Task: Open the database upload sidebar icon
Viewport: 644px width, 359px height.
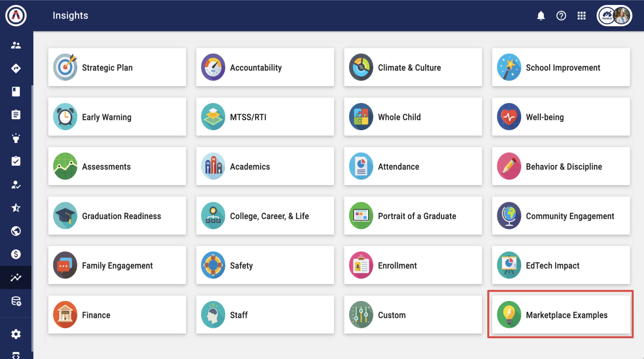Action: point(16,301)
